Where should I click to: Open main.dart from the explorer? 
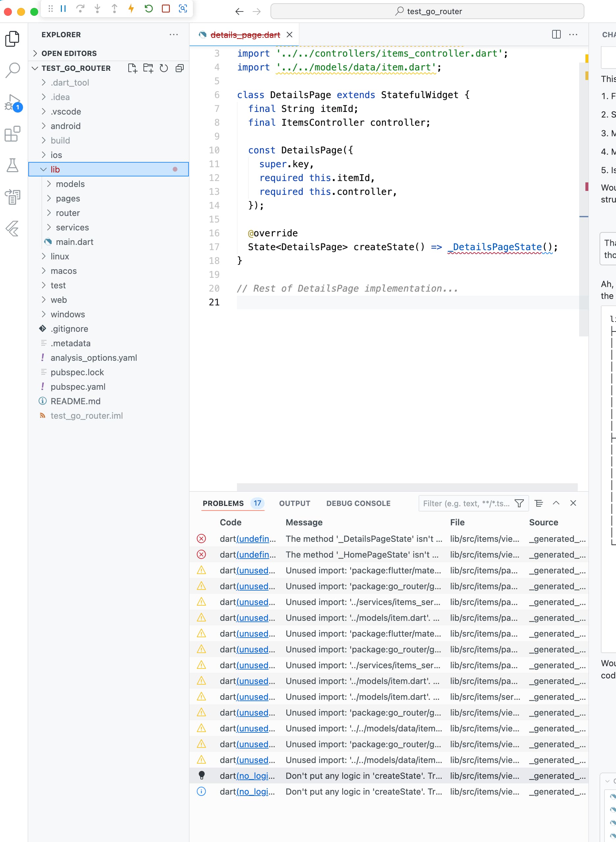109,242
